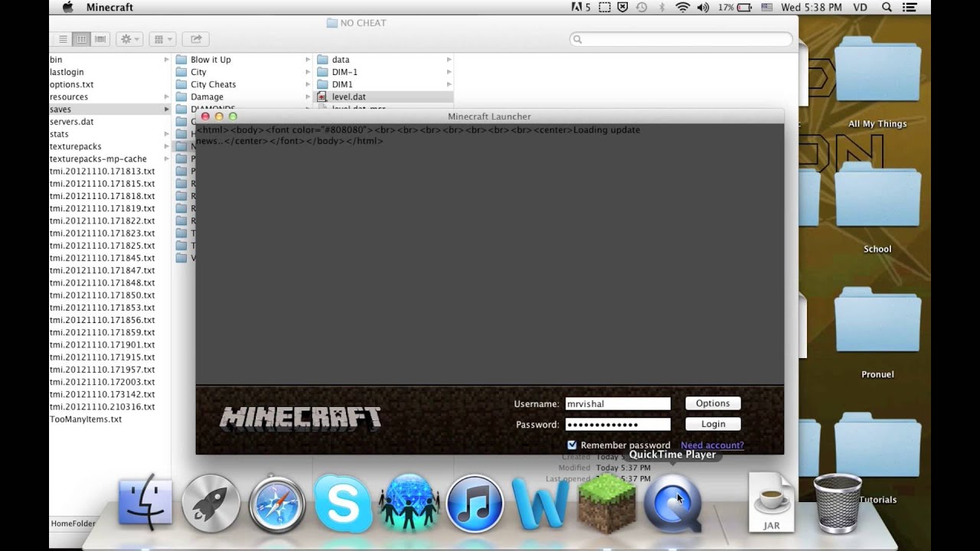Open the JAR file in the Dock
Screen dimensions: 980x551
coord(772,501)
